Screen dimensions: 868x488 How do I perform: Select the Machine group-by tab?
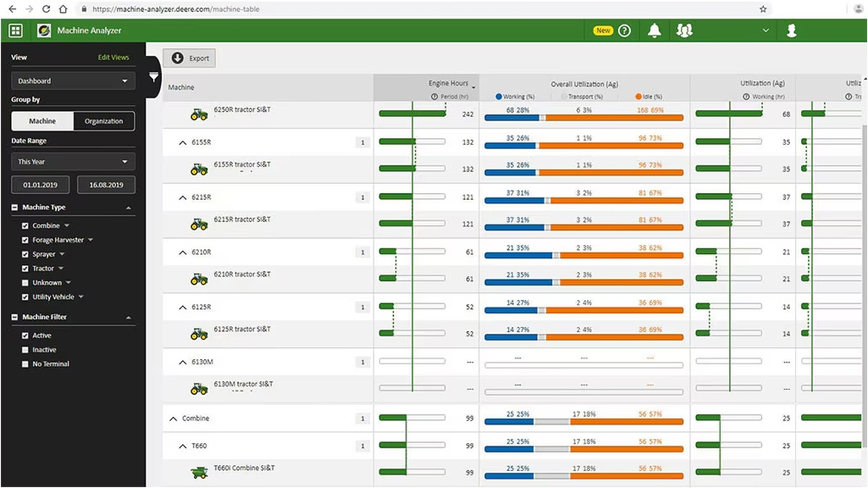coord(42,121)
